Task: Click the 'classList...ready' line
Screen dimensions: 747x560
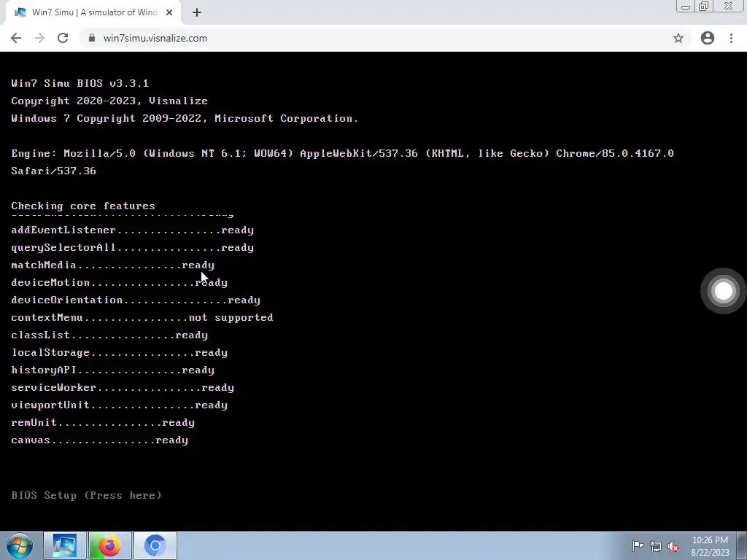Action: coord(109,335)
